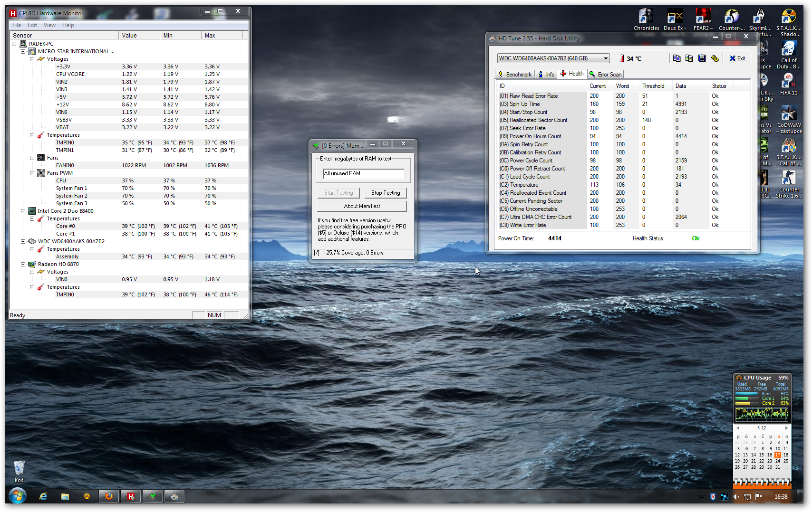Click the About MemTest button
Viewport: 812px width, 512px height.
[x=362, y=206]
